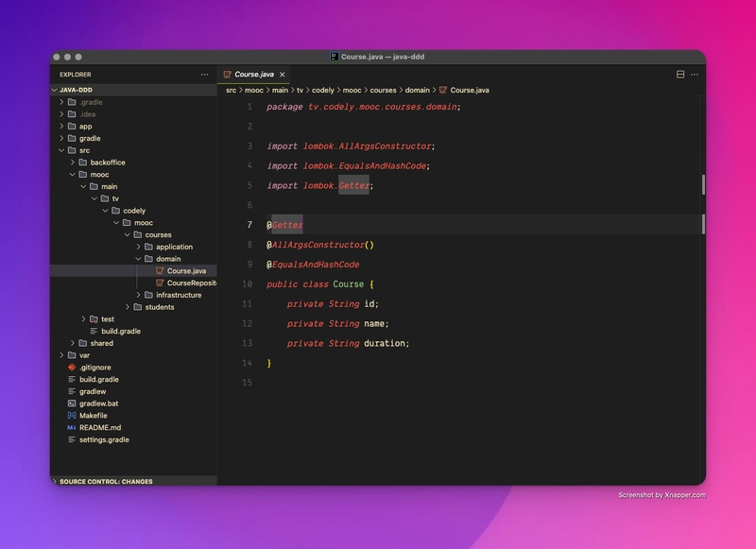Open Course.java in the file tree
Screen dimensions: 756x549
point(133,271)
